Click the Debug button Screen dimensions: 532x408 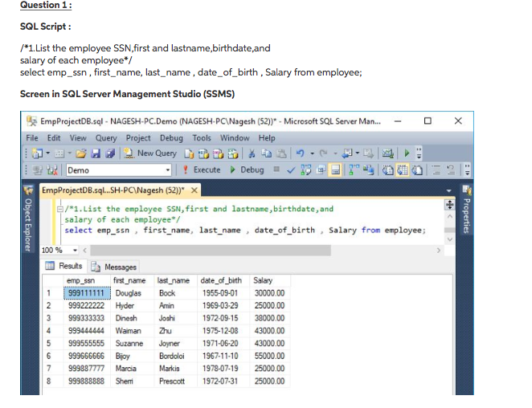coord(247,170)
